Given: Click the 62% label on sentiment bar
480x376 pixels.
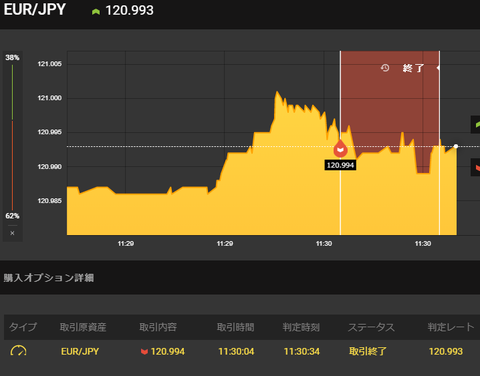Looking at the screenshot, I should (x=12, y=216).
